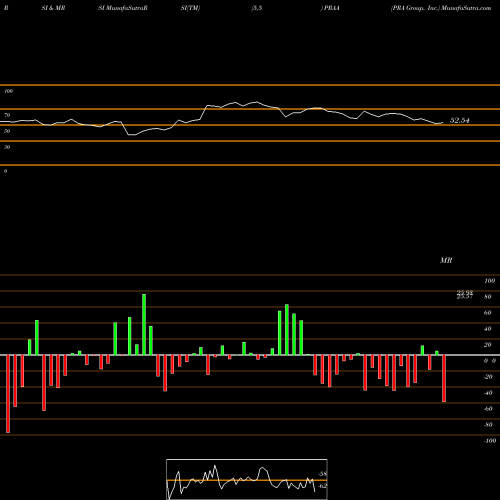Click the RSI value 52.54 label
Screen dimensions: 500x500
(x=460, y=120)
